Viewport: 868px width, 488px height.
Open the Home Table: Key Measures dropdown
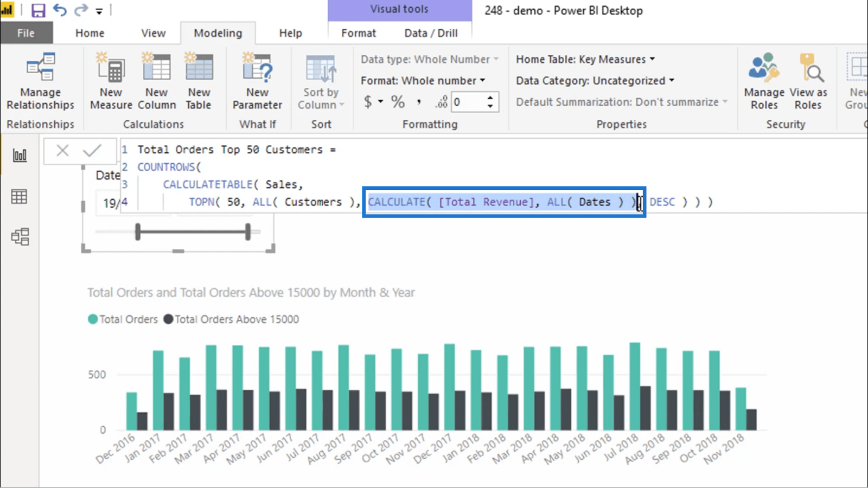(x=585, y=59)
